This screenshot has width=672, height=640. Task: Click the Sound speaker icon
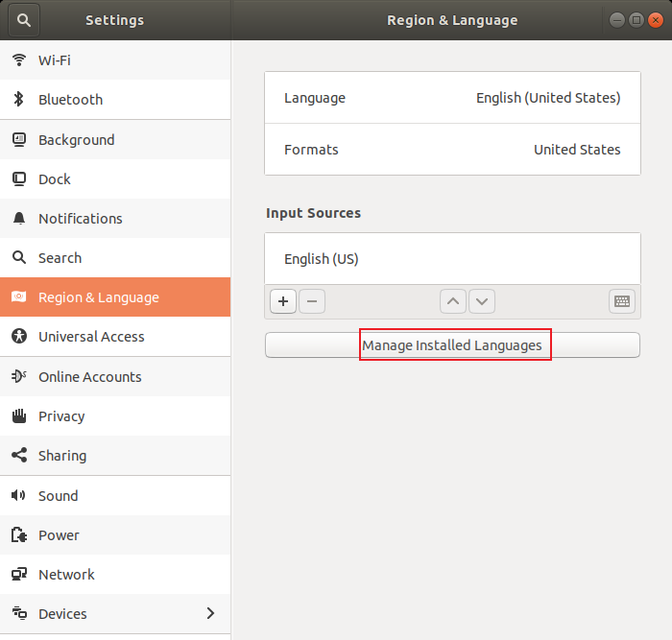click(19, 496)
